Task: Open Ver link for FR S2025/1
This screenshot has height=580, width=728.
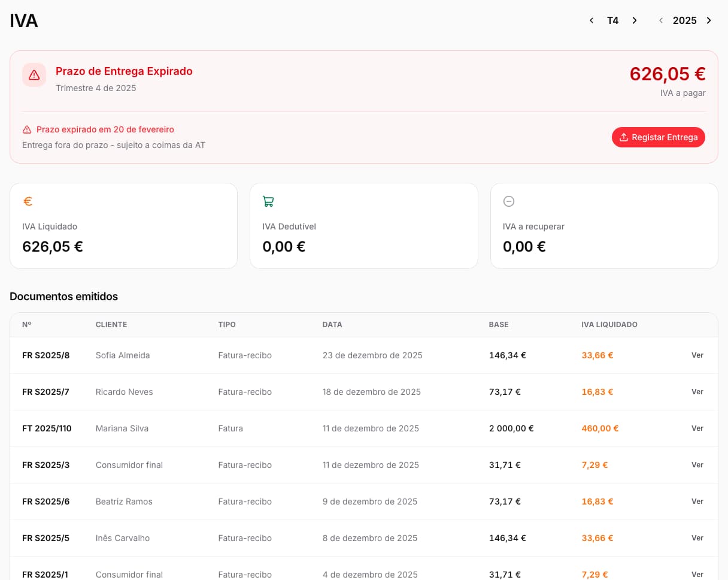Action: (697, 575)
